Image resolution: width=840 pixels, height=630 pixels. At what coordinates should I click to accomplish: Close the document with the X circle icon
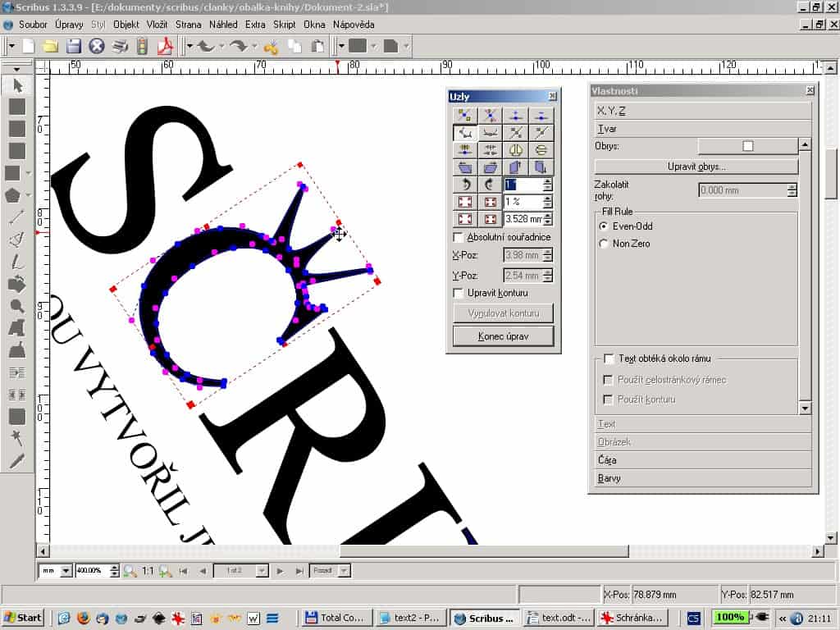coord(97,47)
